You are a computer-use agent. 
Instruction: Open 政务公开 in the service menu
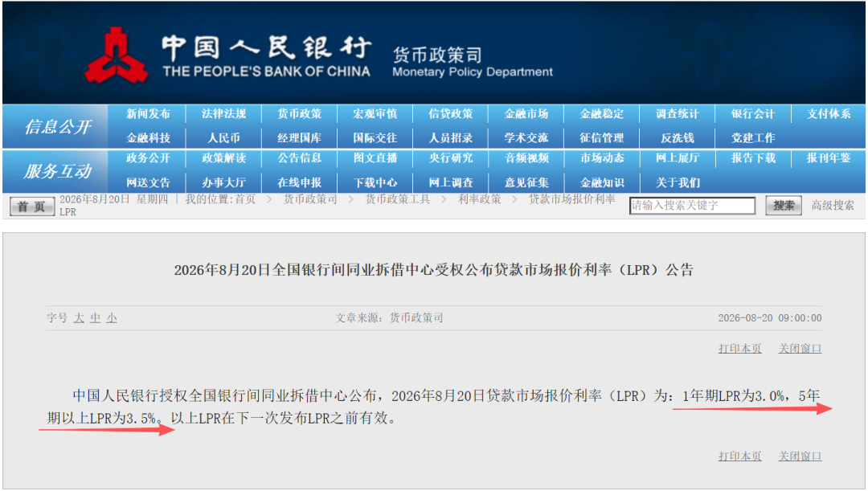(148, 158)
